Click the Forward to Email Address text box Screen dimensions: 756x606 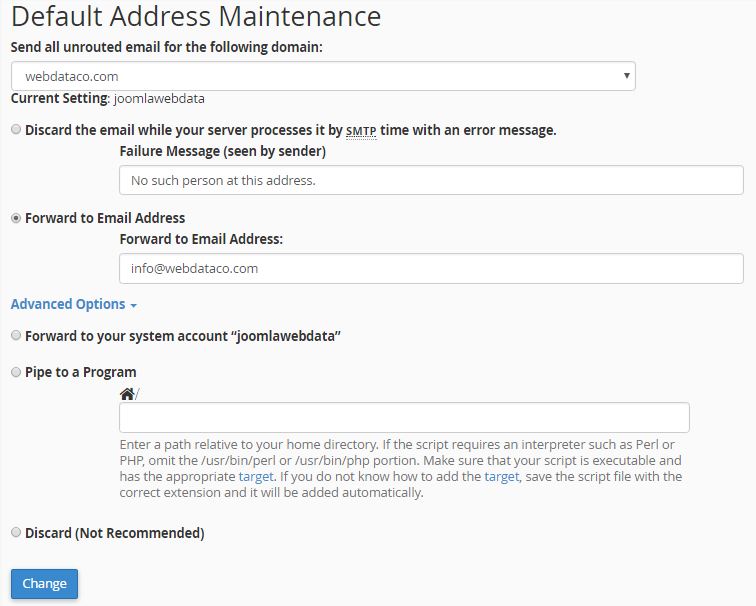point(431,269)
